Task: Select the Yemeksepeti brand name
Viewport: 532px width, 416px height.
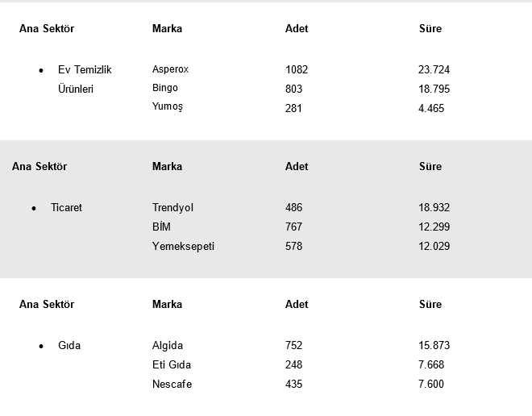Action: 183,247
